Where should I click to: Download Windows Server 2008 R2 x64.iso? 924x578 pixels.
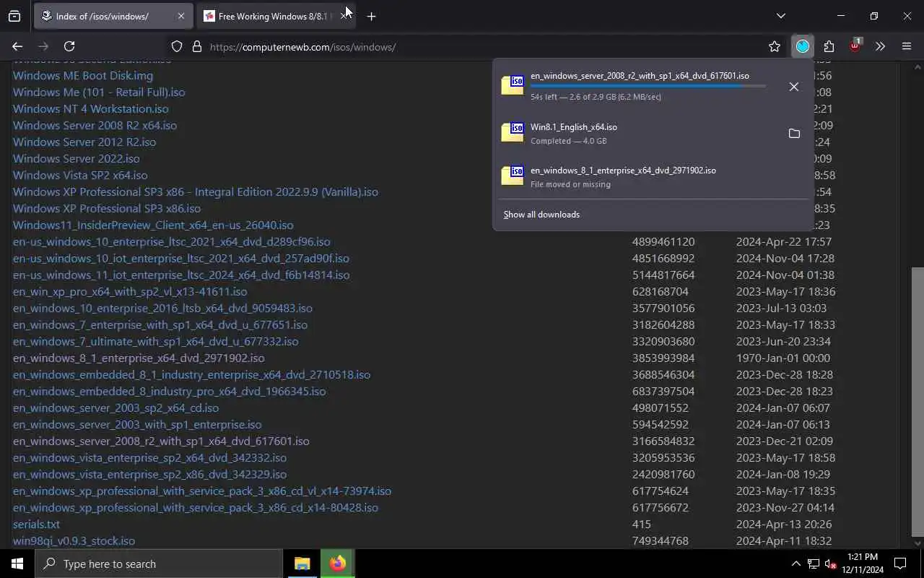coord(95,125)
